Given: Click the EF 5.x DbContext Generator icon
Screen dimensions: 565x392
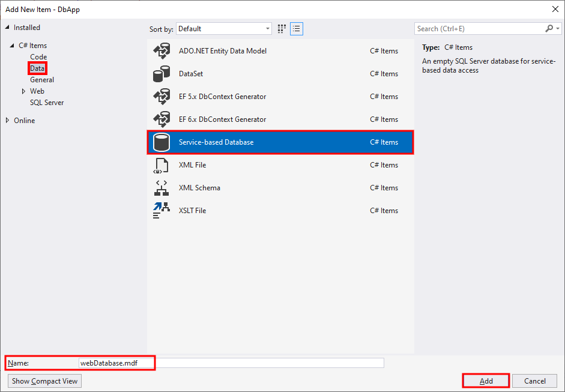Looking at the screenshot, I should 162,97.
